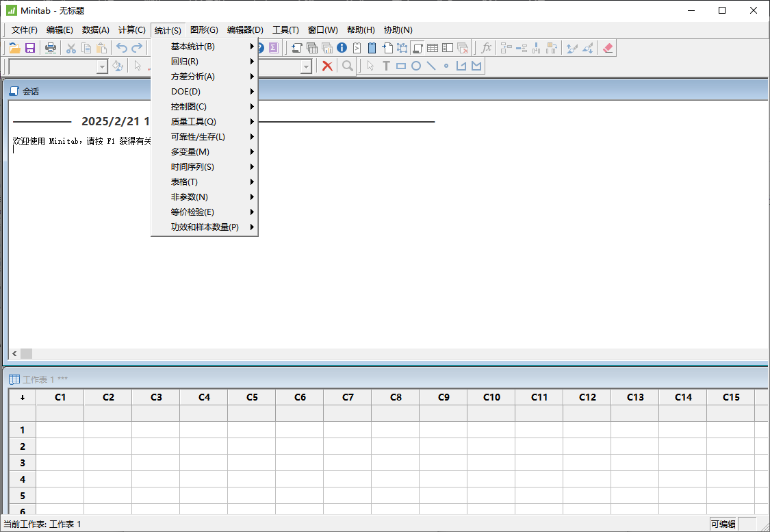
Task: Click the 会话 session window title bar
Action: (x=385, y=91)
